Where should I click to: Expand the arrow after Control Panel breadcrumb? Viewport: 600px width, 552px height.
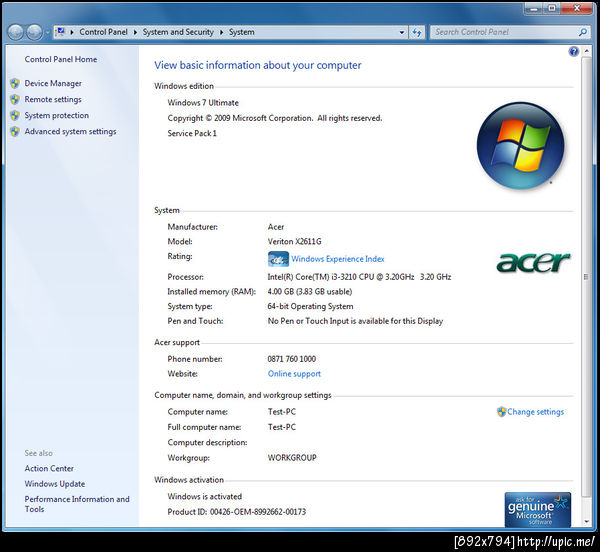[135, 32]
